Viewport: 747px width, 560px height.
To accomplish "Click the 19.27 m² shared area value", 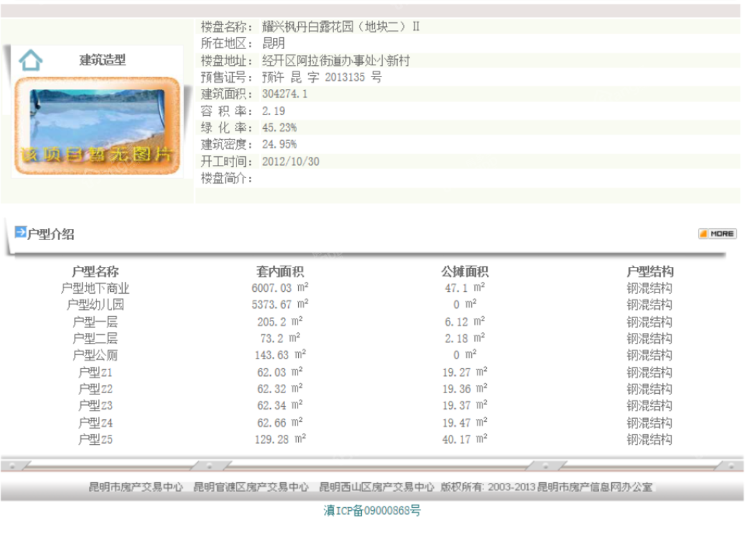I will pyautogui.click(x=464, y=372).
